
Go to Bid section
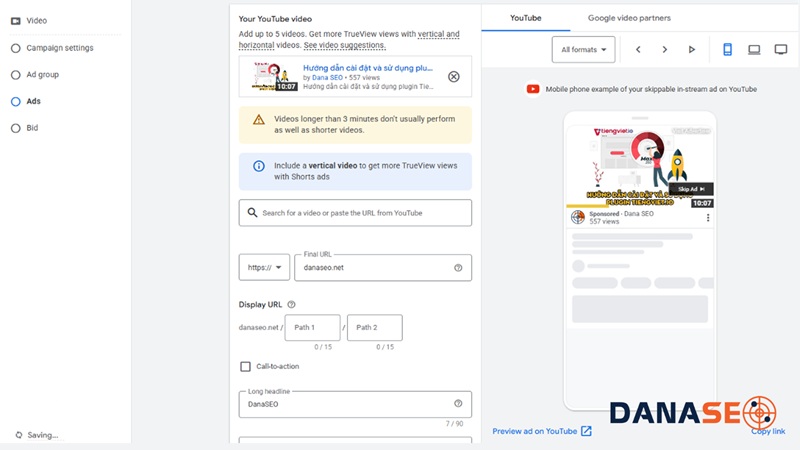(x=32, y=128)
